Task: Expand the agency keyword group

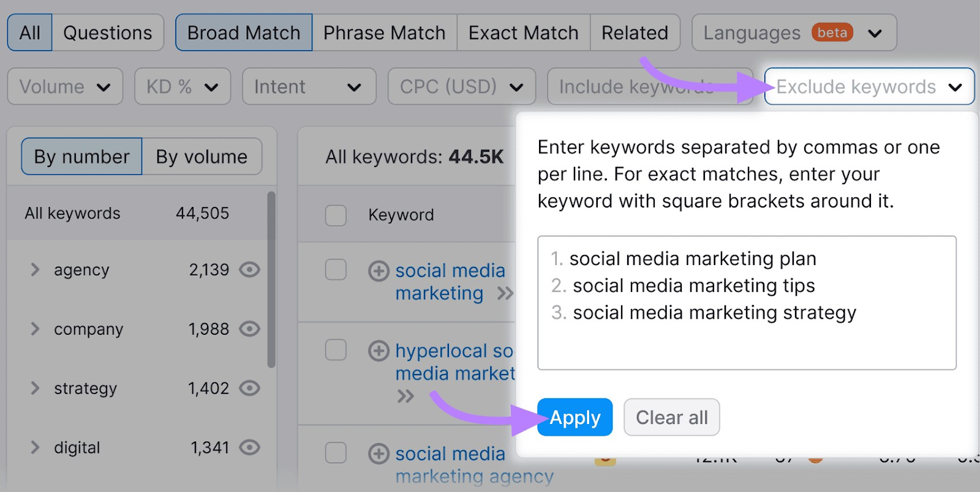Action: click(x=35, y=269)
